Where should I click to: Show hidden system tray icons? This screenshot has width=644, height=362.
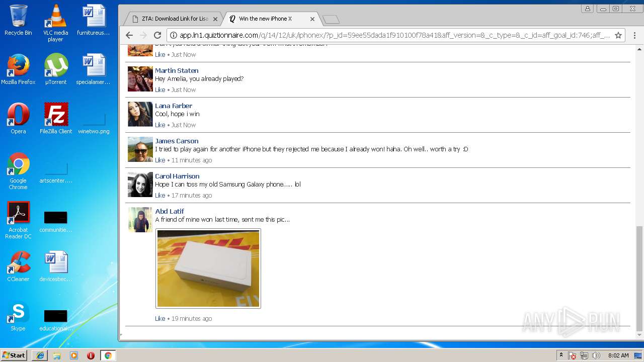point(561,355)
